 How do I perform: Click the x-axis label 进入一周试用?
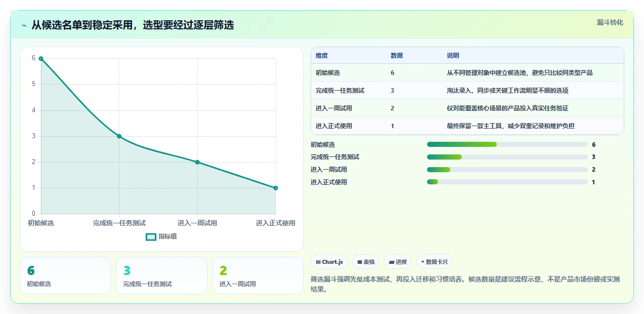(197, 223)
